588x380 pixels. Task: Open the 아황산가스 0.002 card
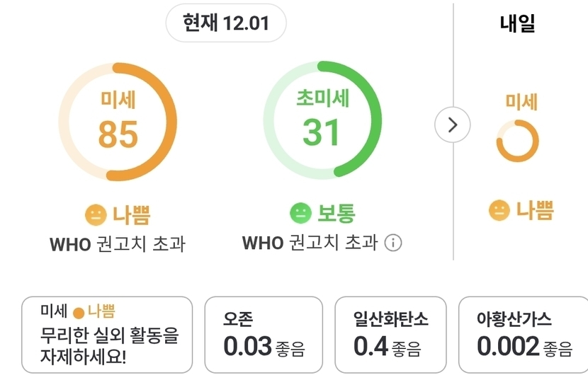pos(524,335)
